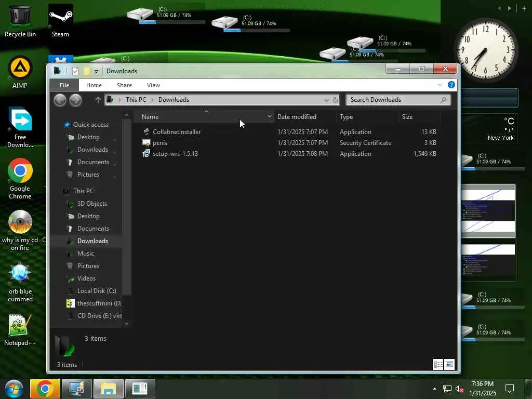Switch to large thumbnails view icon
This screenshot has height=399, width=532.
449,364
